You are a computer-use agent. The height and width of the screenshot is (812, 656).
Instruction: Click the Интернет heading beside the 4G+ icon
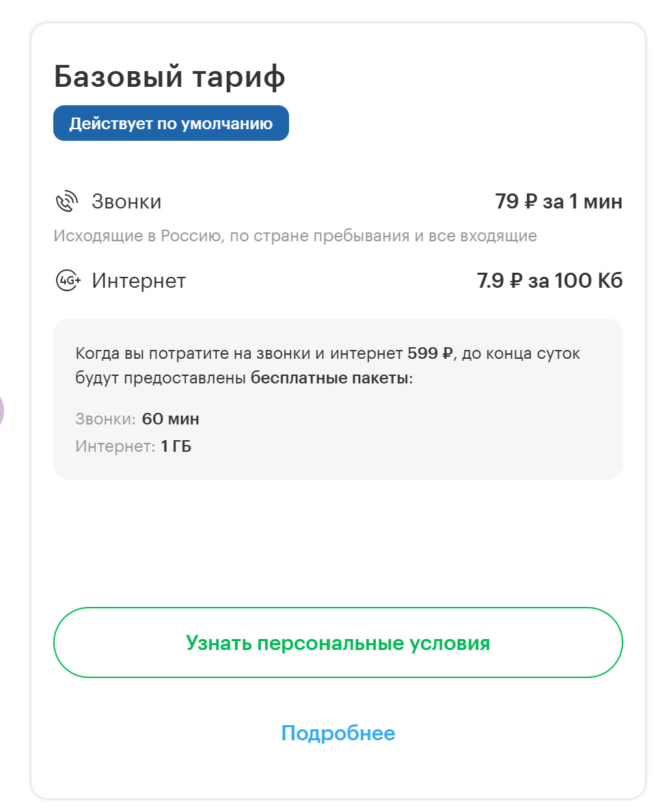tap(139, 281)
